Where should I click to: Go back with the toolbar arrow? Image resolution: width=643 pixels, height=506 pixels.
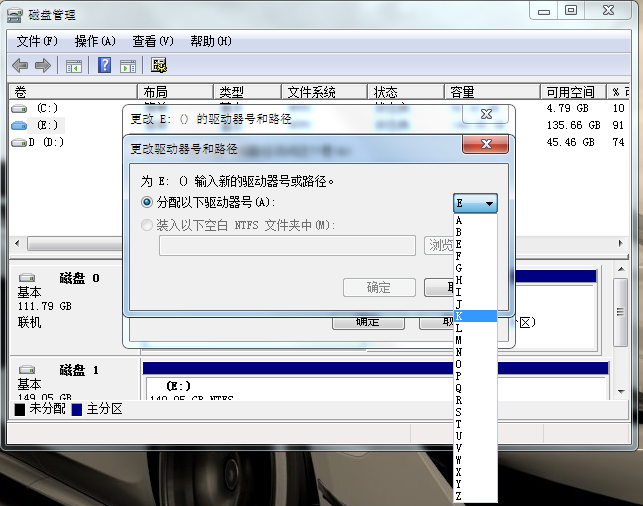20,65
